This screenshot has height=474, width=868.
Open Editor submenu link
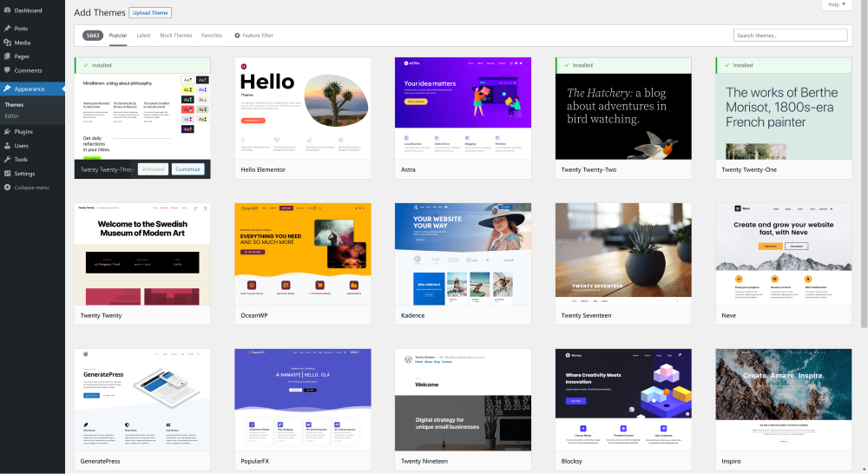point(11,115)
